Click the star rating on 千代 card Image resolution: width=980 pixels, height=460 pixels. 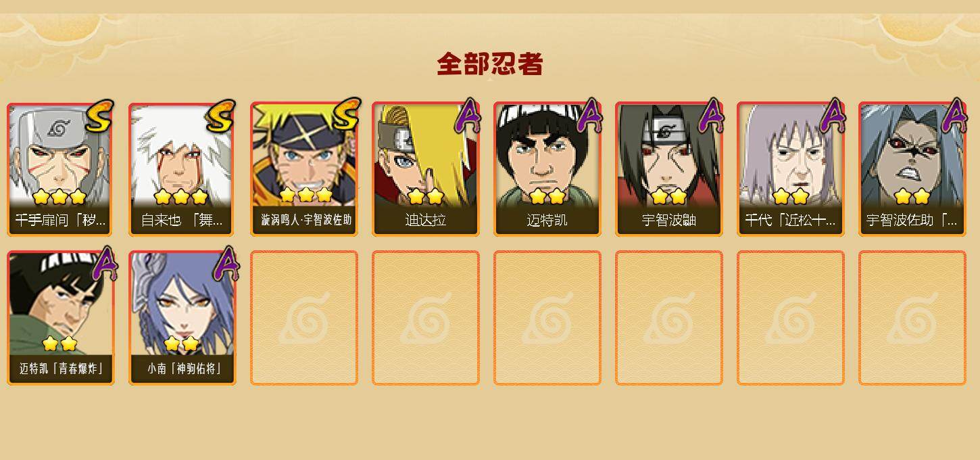click(790, 197)
